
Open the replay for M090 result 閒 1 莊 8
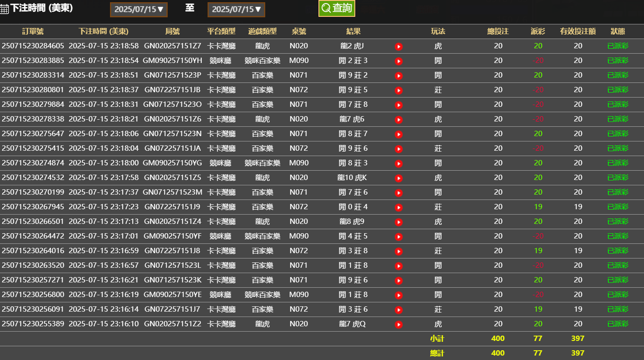pos(398,294)
